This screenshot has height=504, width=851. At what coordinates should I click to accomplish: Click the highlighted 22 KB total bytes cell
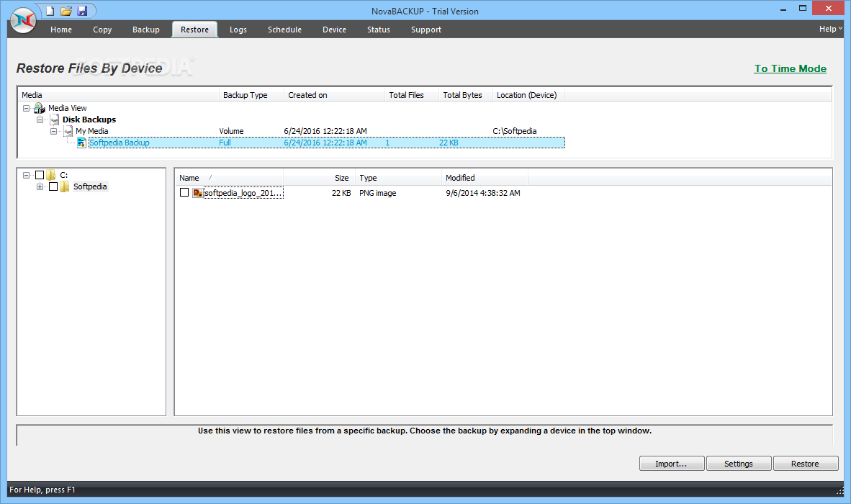449,143
